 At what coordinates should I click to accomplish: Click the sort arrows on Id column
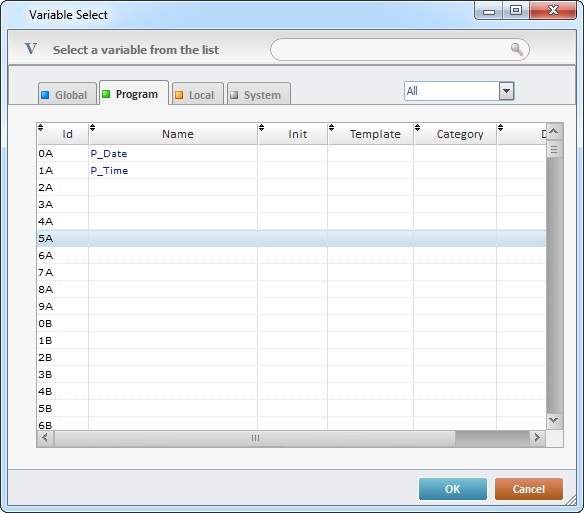coord(41,128)
